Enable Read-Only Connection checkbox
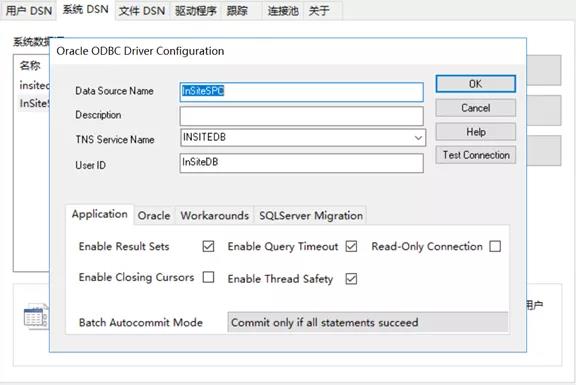 coord(495,246)
